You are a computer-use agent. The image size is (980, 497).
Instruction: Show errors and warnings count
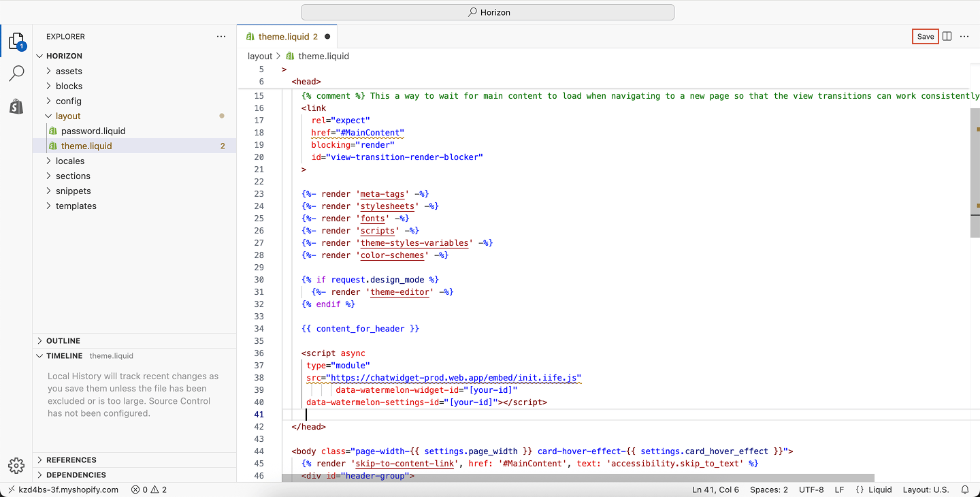(x=149, y=490)
